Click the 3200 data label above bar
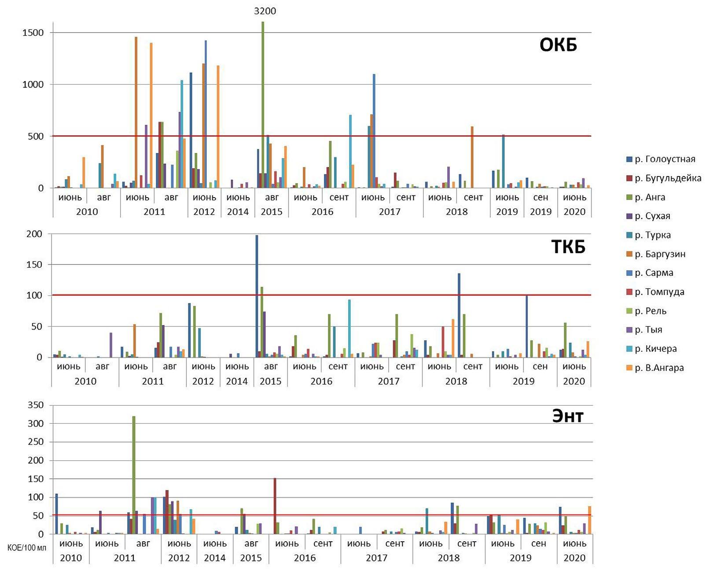Screen dimensions: 728x569 (265, 11)
